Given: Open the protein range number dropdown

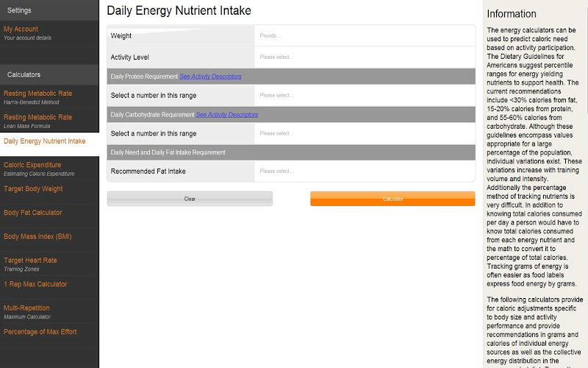Looking at the screenshot, I should click(365, 95).
